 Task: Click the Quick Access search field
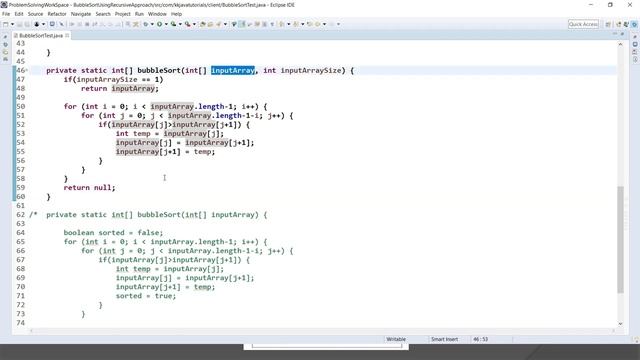click(x=583, y=24)
